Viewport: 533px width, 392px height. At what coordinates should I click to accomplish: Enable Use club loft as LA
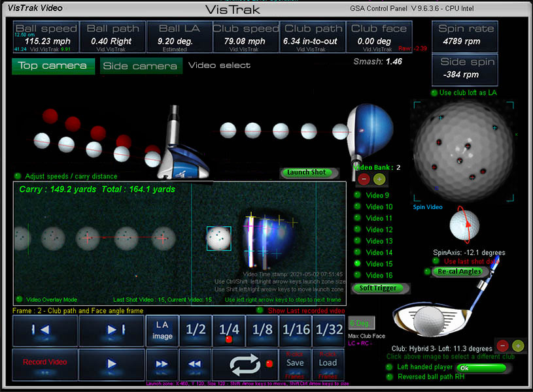tap(434, 93)
